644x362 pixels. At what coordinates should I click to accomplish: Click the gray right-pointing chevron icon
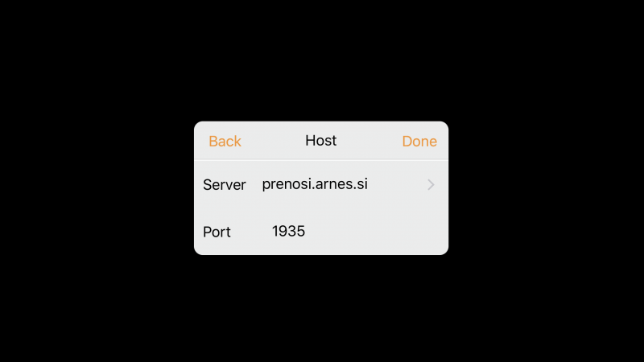tap(431, 185)
